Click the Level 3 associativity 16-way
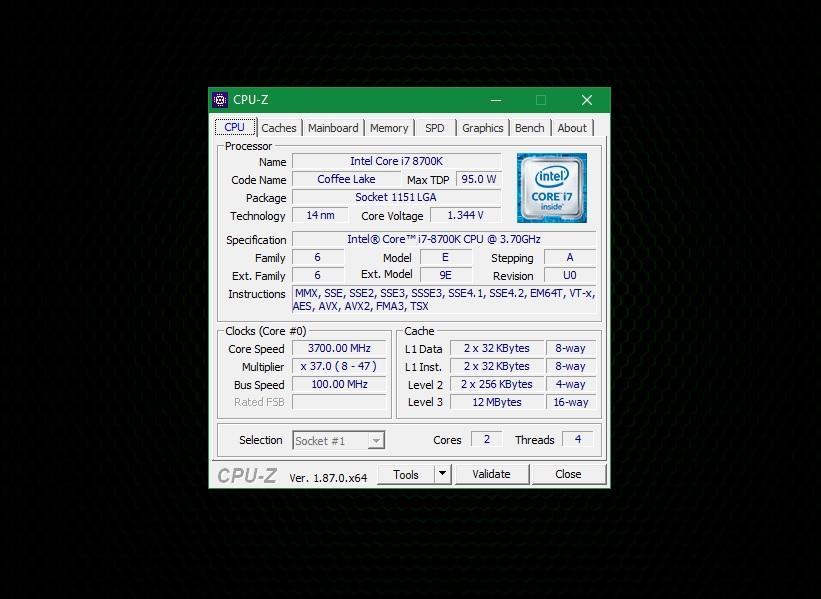Image resolution: width=821 pixels, height=599 pixels. point(571,402)
